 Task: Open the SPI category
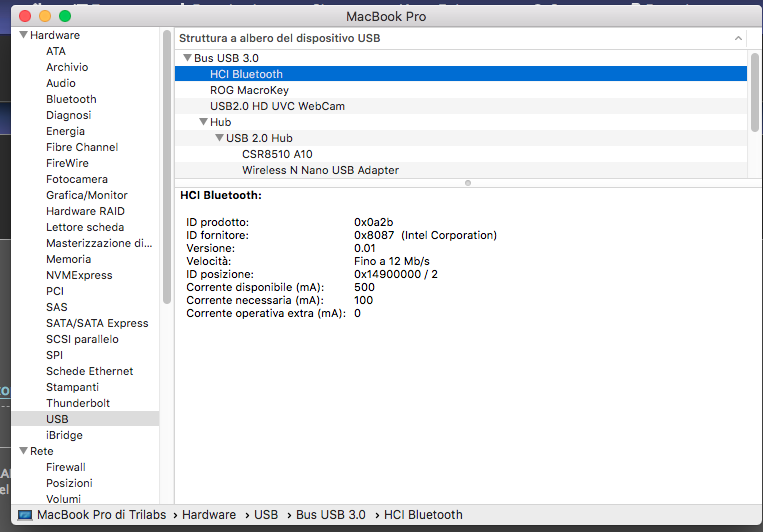(x=54, y=355)
